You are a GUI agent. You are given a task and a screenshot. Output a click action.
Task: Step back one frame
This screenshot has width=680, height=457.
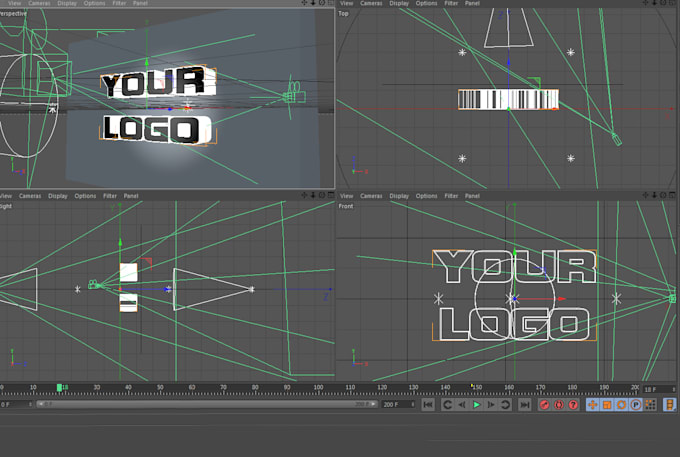462,405
